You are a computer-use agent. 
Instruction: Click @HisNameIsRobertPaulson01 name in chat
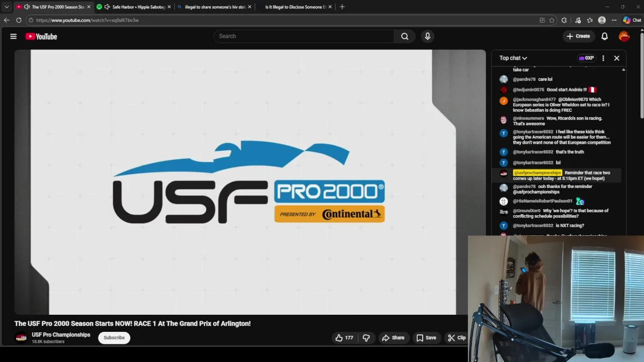click(x=542, y=201)
